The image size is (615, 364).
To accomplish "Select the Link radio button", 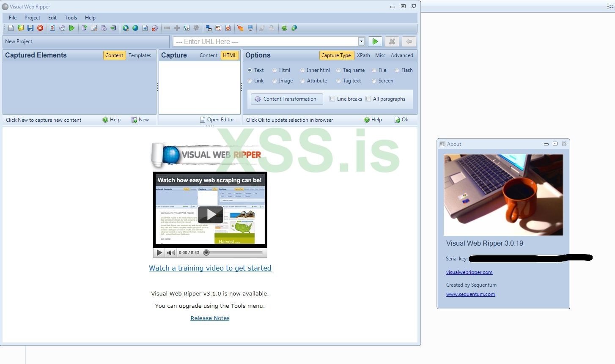I will tap(250, 81).
